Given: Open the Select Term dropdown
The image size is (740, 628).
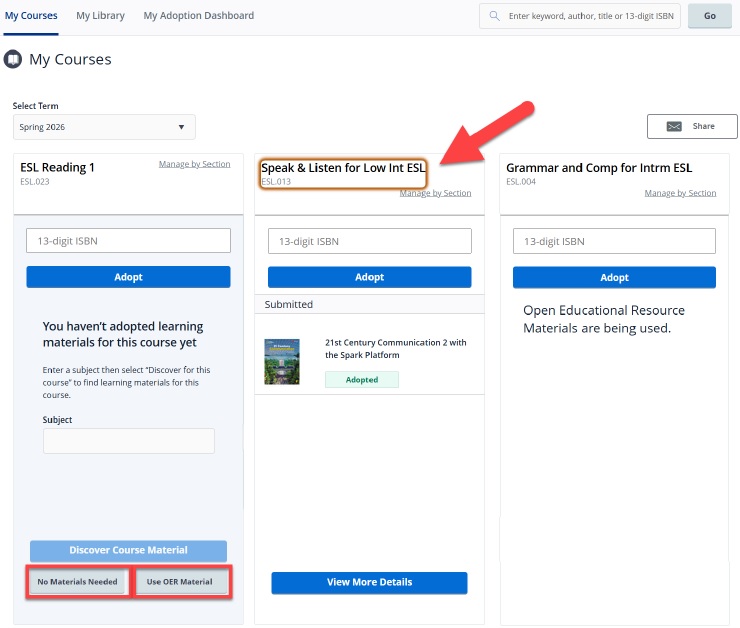Looking at the screenshot, I should coord(104,127).
